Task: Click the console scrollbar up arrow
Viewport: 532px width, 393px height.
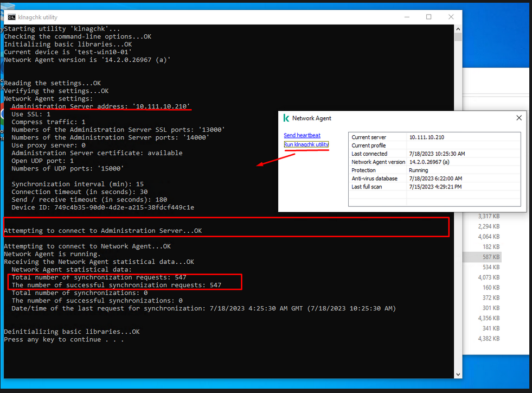Action: tap(458, 29)
